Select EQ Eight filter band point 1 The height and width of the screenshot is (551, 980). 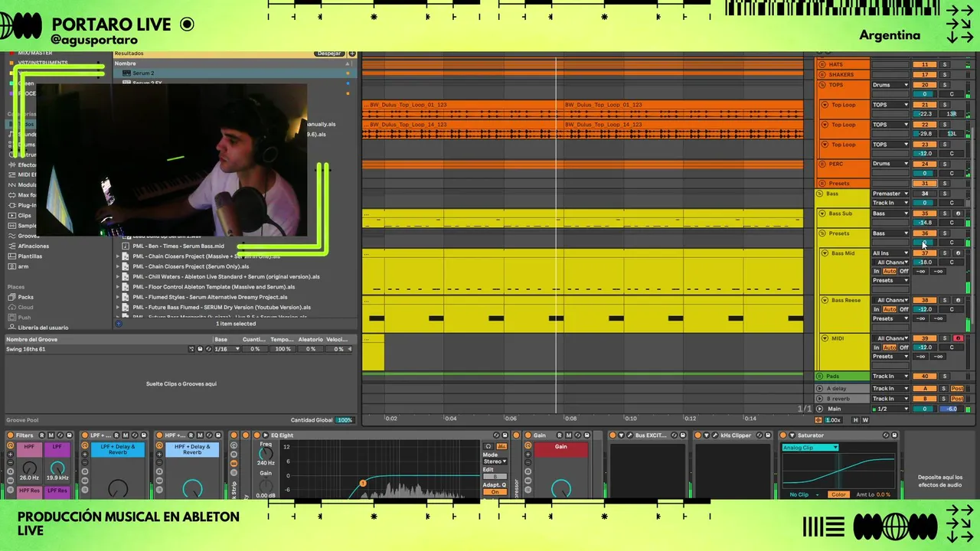(x=363, y=483)
